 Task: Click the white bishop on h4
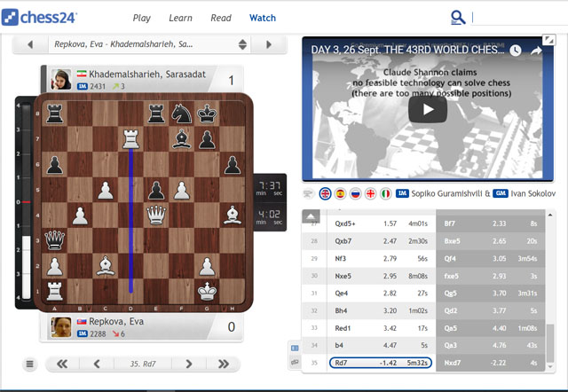(x=233, y=215)
